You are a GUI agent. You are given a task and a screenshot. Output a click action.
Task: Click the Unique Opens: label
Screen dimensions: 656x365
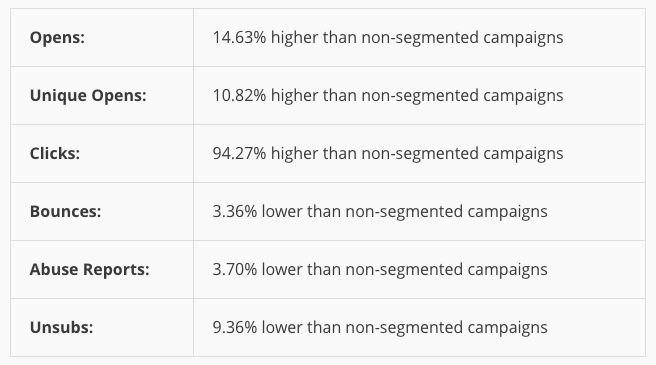click(88, 95)
